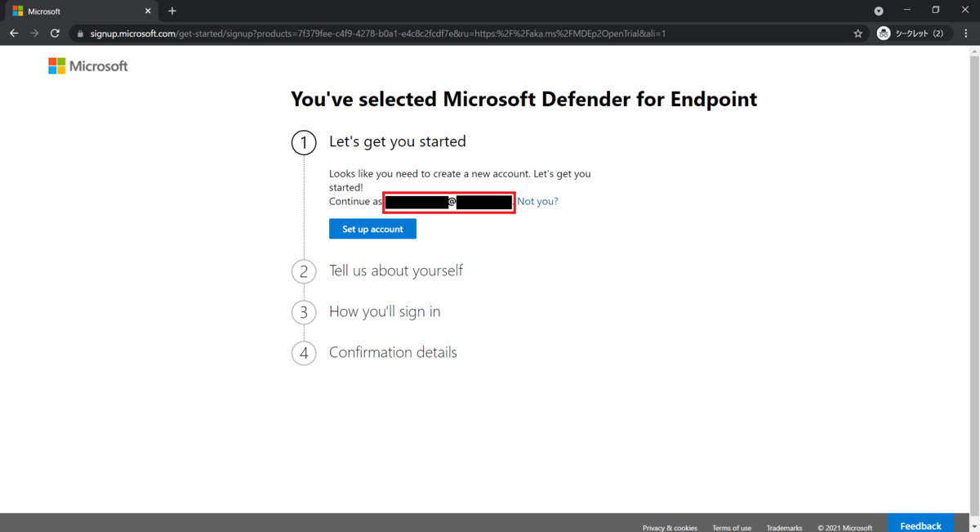The height and width of the screenshot is (532, 980).
Task: Click step 2 circle 'Tell us about yourself'
Action: coord(304,271)
